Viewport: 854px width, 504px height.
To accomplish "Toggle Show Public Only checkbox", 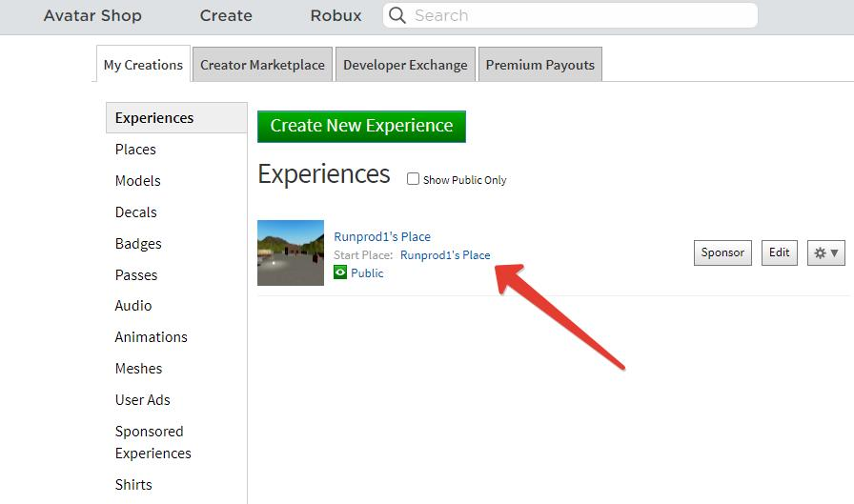I will pyautogui.click(x=413, y=179).
